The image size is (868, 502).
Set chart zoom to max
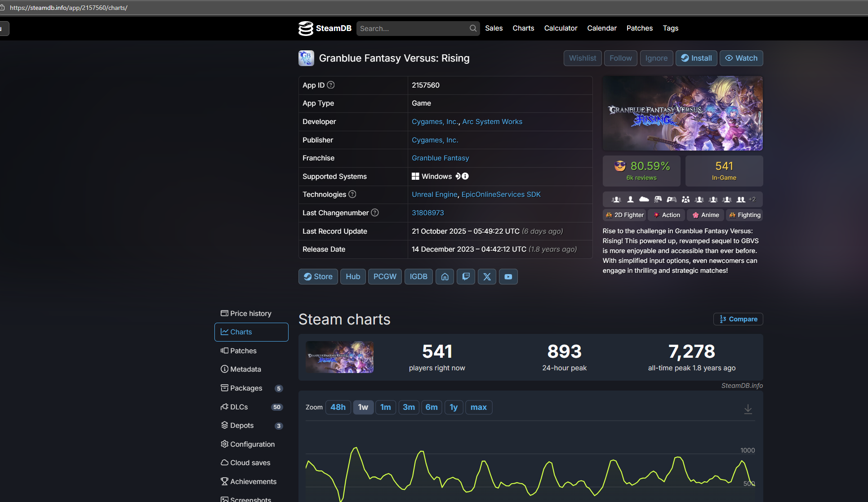(478, 407)
